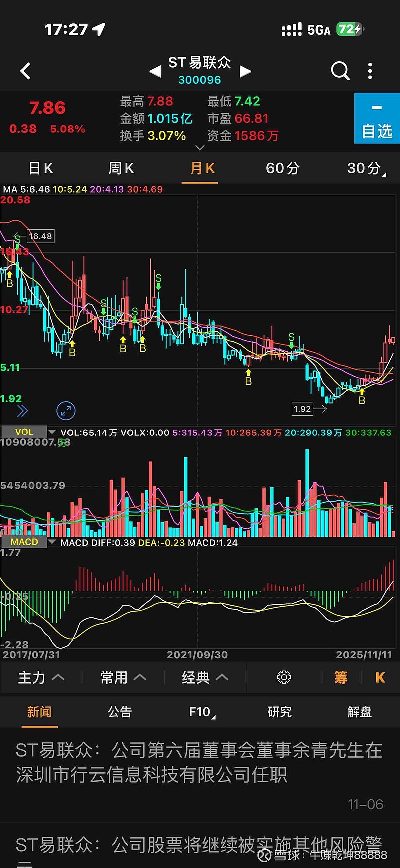
Task: Open news about 继续被实施其他风险警示
Action: [x=200, y=846]
